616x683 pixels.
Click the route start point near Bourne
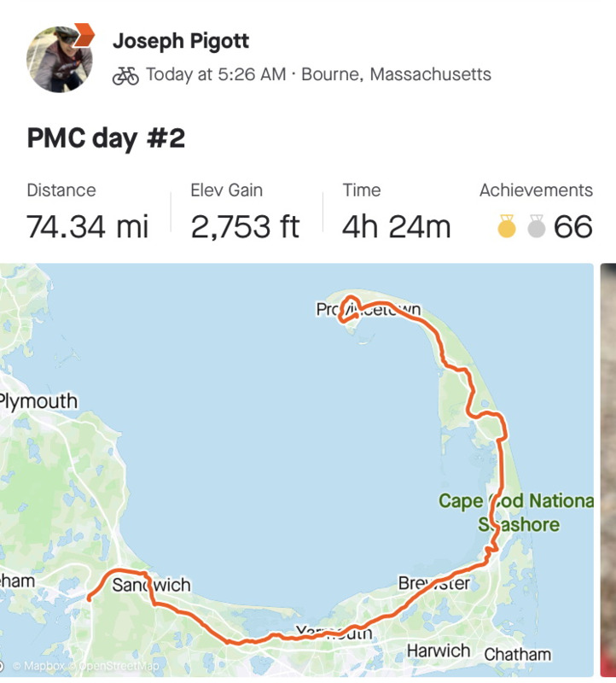tap(89, 598)
